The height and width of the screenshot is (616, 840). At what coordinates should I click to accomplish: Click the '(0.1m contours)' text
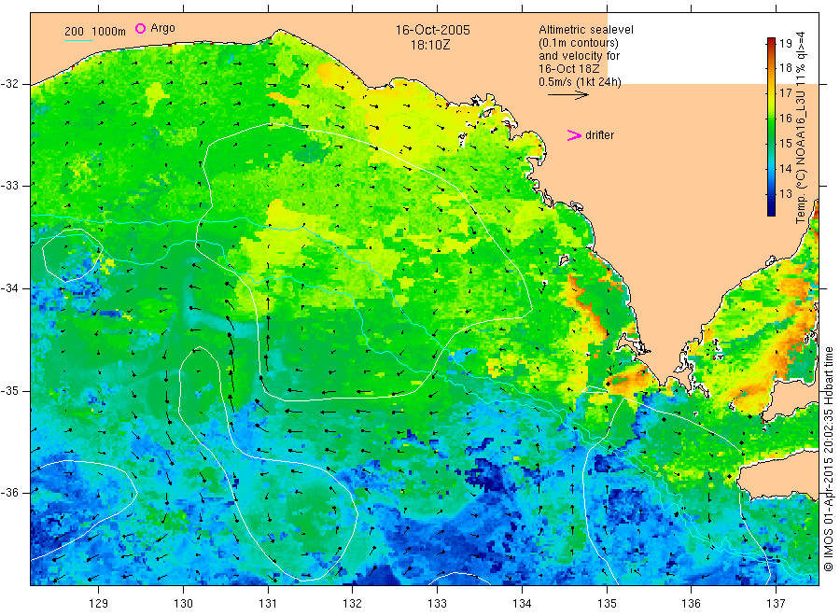(579, 43)
